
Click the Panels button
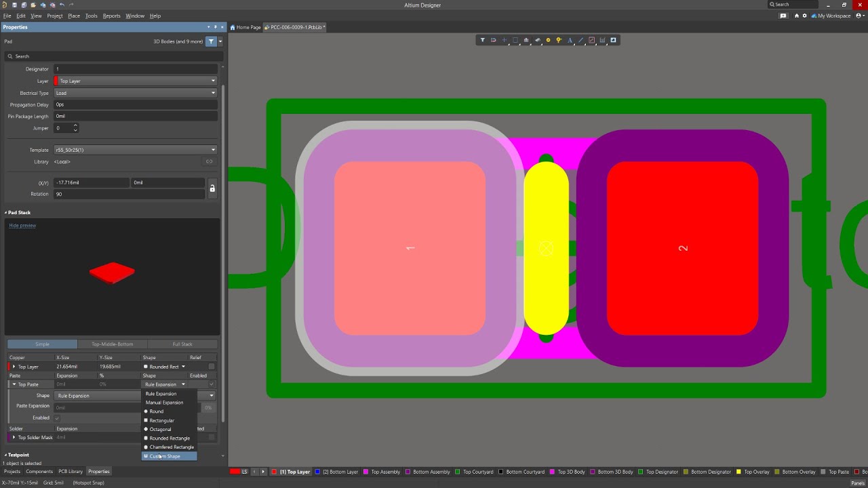click(x=857, y=483)
